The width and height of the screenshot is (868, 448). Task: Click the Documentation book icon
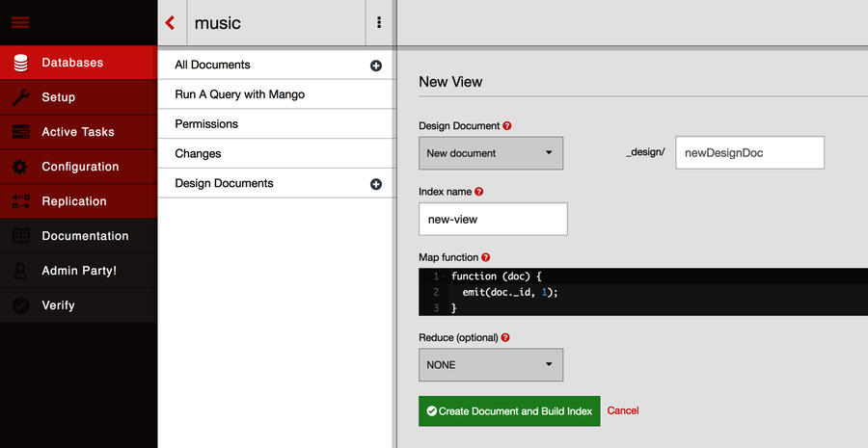click(x=21, y=236)
